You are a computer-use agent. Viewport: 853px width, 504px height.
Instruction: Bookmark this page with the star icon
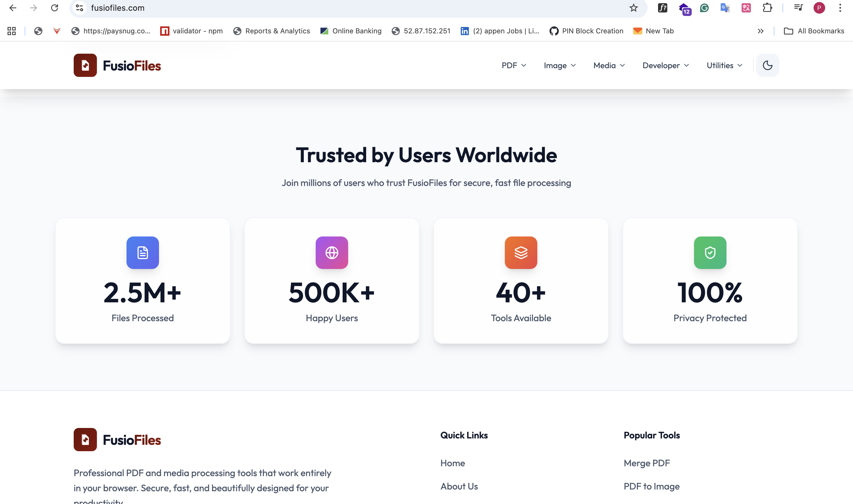coord(634,8)
